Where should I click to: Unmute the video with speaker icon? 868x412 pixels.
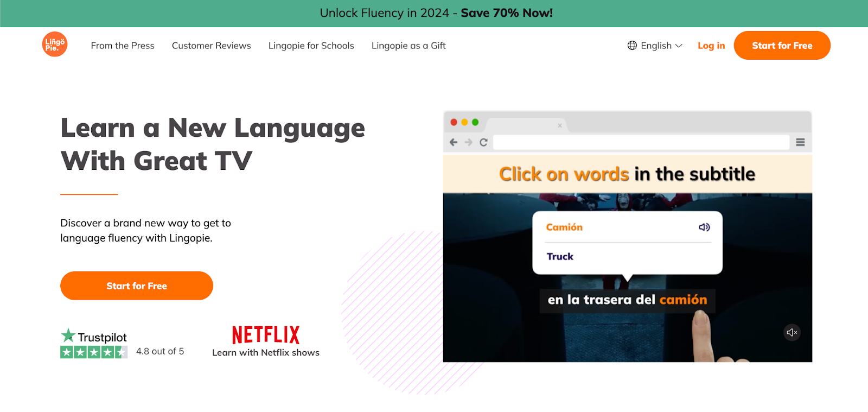(x=792, y=332)
